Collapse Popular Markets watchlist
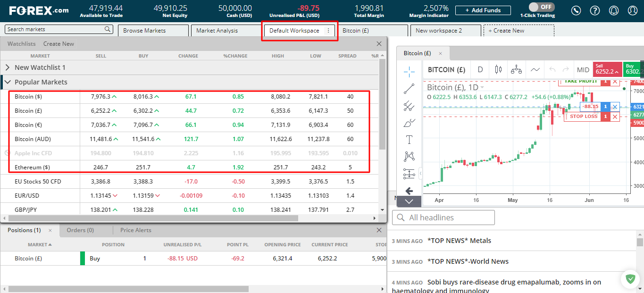Screen dimensions: 644x293 pos(8,82)
